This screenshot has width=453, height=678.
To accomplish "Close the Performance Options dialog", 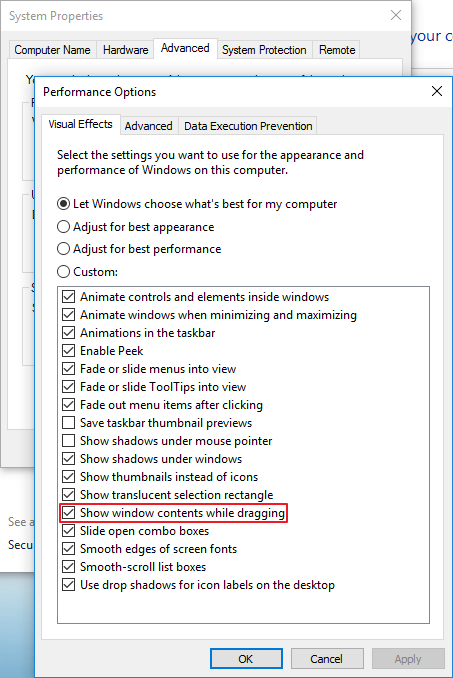I will [437, 91].
